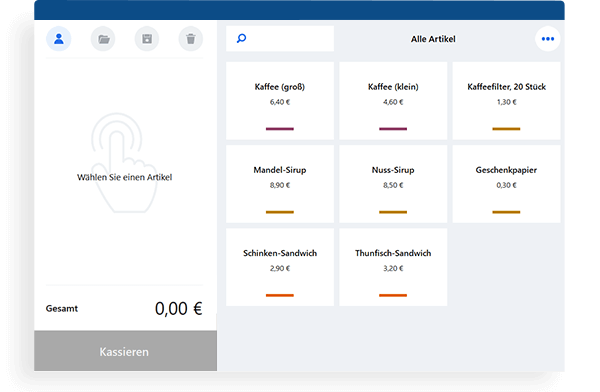Select the Geschenkpapier article tile
Screen dimensions: 600x392
[x=506, y=184]
